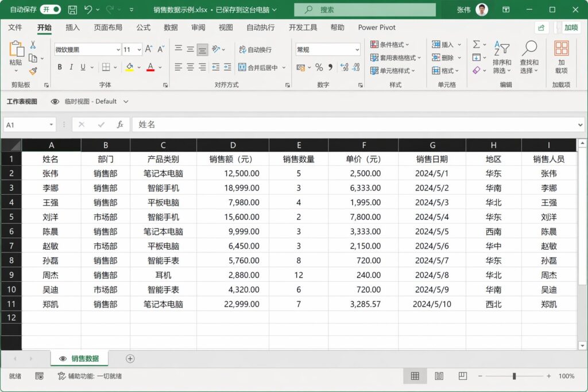Click the Format Painter brush icon

coord(33,71)
